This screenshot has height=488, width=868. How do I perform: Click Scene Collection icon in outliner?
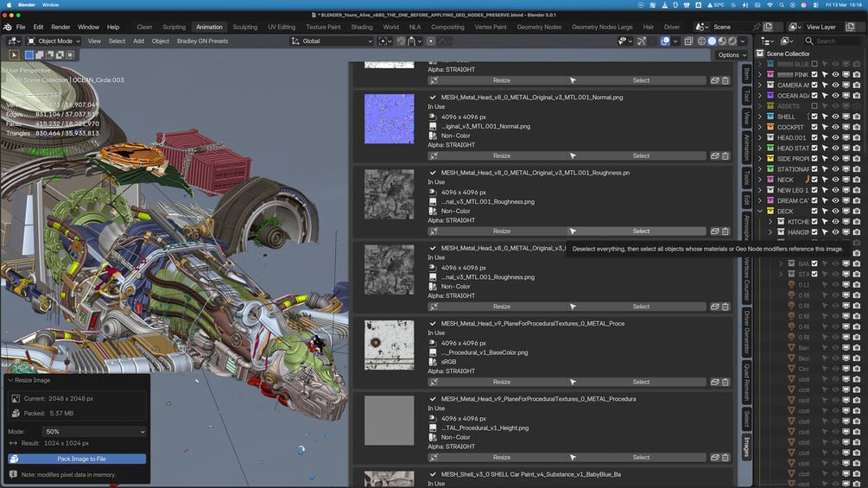760,54
